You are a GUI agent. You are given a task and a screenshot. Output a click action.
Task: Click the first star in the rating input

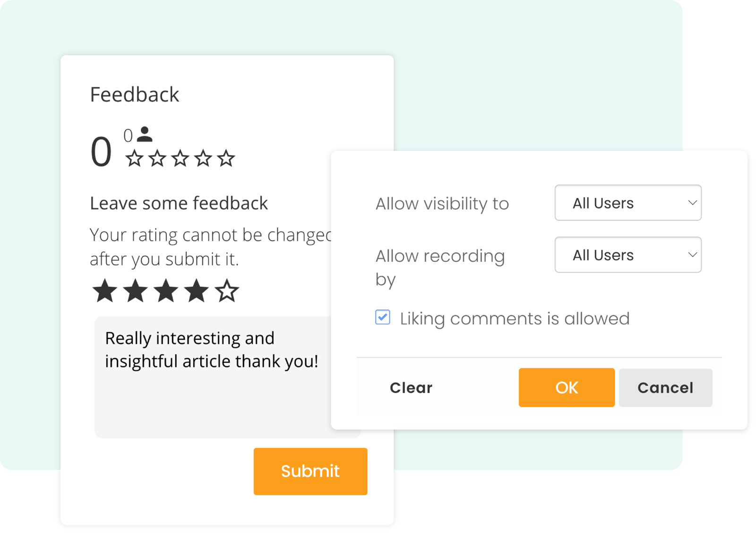click(x=104, y=290)
